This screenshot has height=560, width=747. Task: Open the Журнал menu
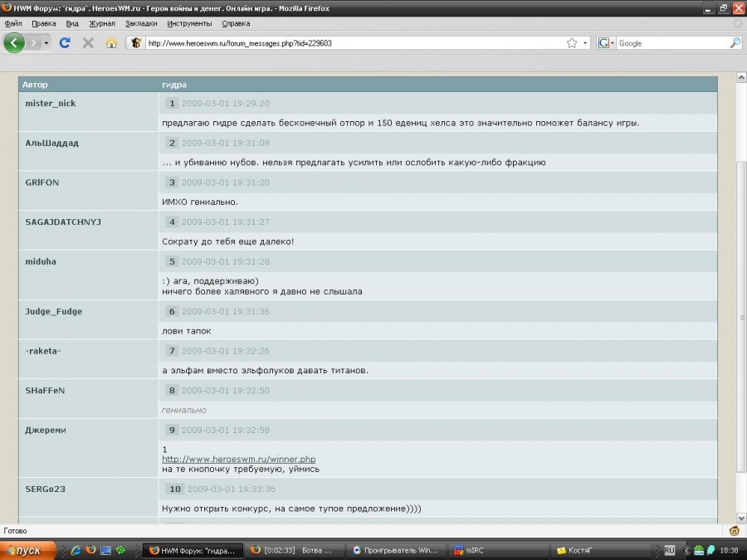[x=102, y=24]
